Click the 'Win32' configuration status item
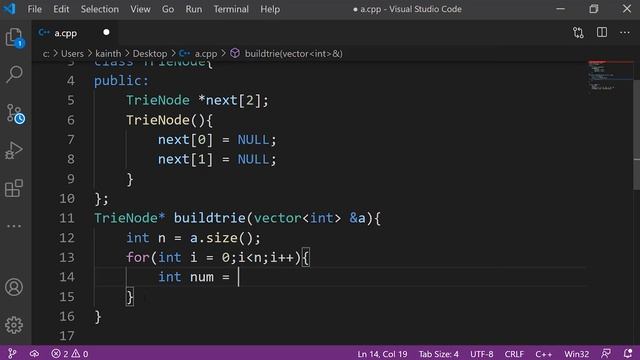 tap(576, 354)
